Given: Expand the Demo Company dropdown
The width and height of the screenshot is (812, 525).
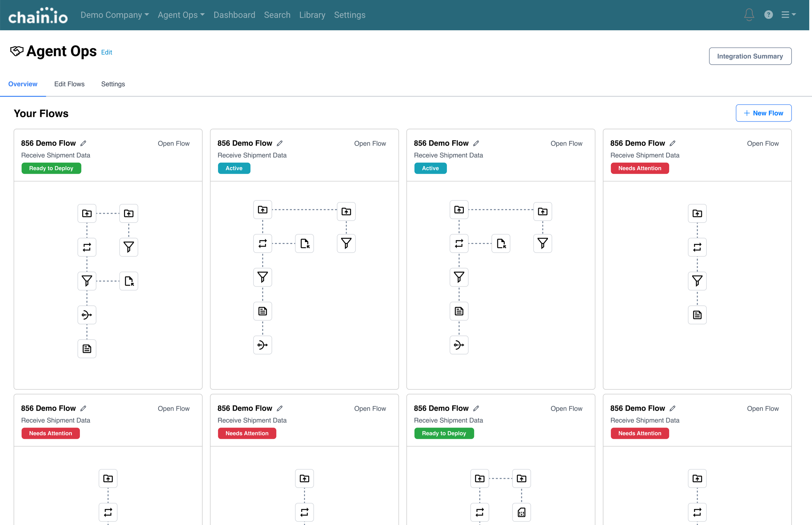Looking at the screenshot, I should click(114, 15).
